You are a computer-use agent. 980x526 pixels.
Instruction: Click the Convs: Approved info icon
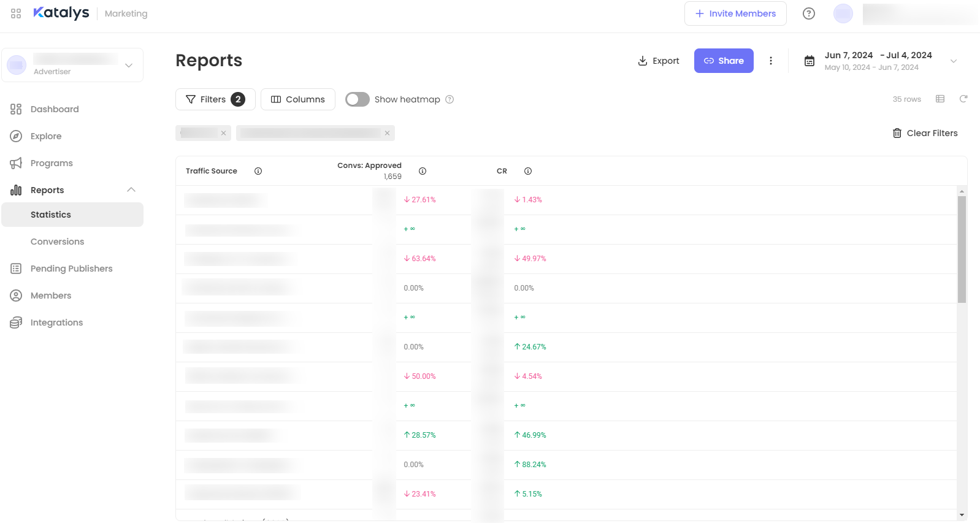(x=423, y=171)
